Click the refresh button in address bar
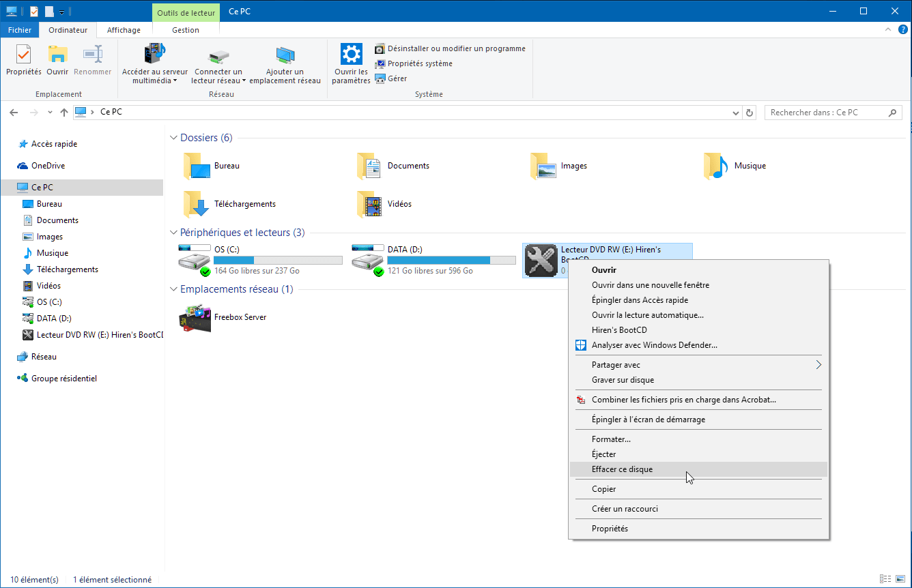The width and height of the screenshot is (912, 588). click(x=750, y=113)
